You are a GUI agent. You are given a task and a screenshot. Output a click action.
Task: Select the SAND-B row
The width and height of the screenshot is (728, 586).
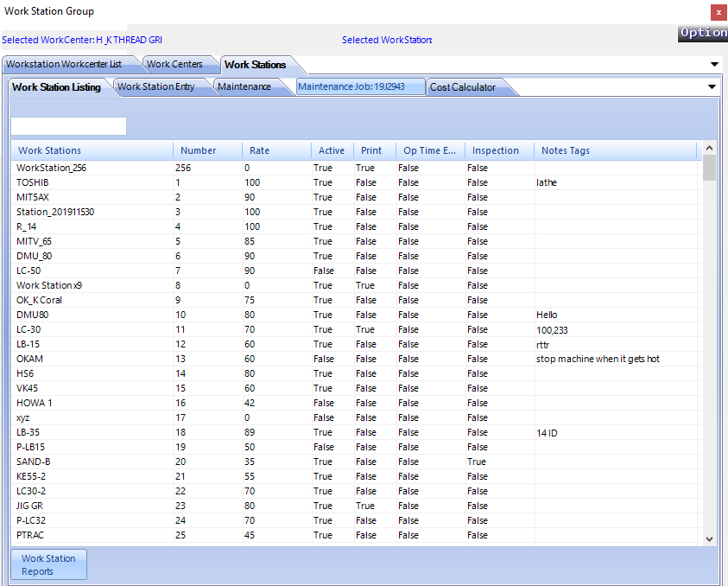coord(356,462)
